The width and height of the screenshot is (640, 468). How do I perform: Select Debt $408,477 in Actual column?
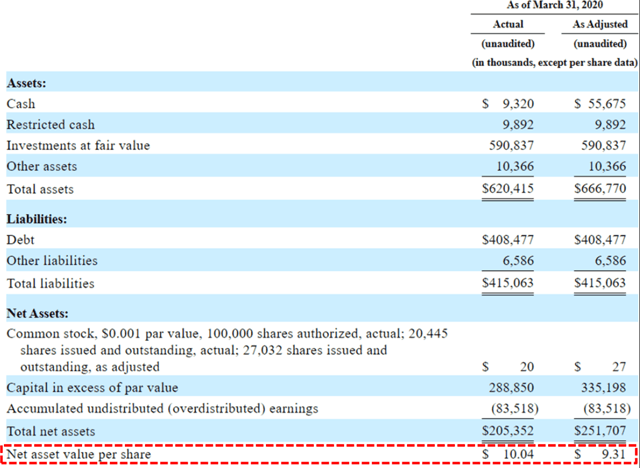click(x=508, y=240)
